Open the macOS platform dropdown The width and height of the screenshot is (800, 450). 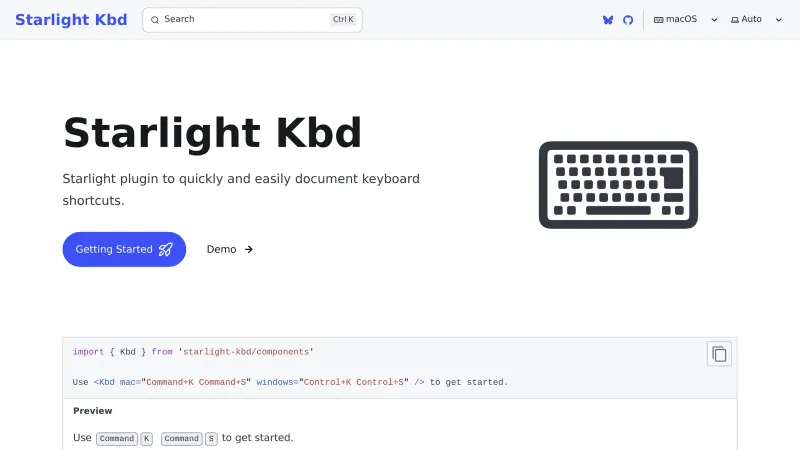(688, 20)
